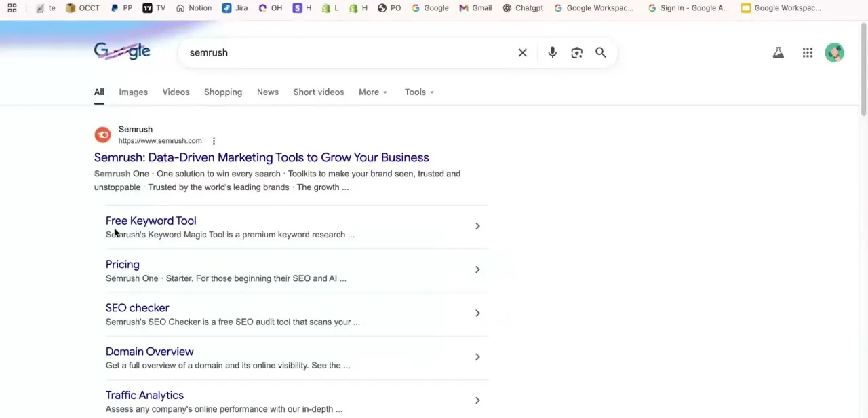Open the SEO checker sitelink
The image size is (868, 418).
tap(138, 308)
